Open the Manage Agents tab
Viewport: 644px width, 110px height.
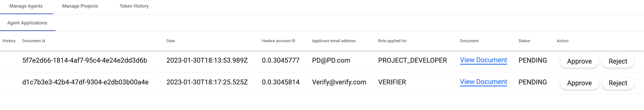[x=26, y=6]
